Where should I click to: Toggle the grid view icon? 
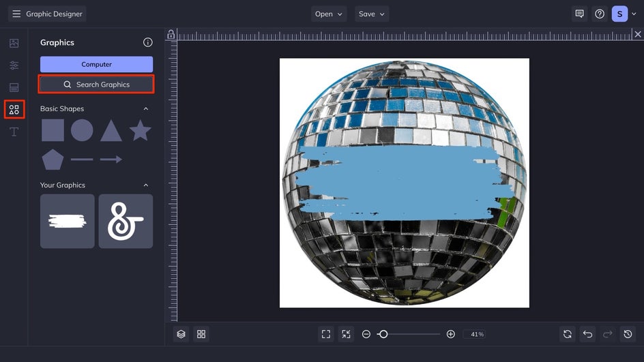point(201,334)
